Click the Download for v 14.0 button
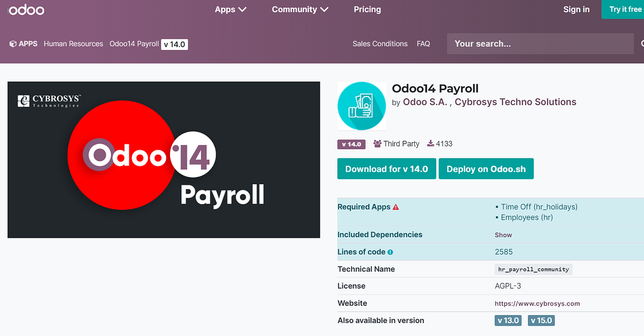644x336 pixels. click(386, 169)
